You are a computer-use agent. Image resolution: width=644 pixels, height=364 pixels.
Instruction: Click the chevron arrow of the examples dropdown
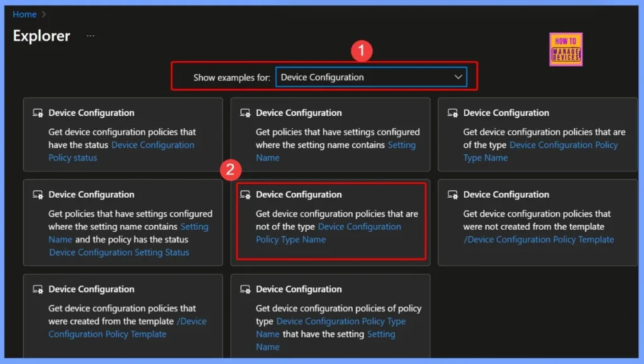(458, 77)
